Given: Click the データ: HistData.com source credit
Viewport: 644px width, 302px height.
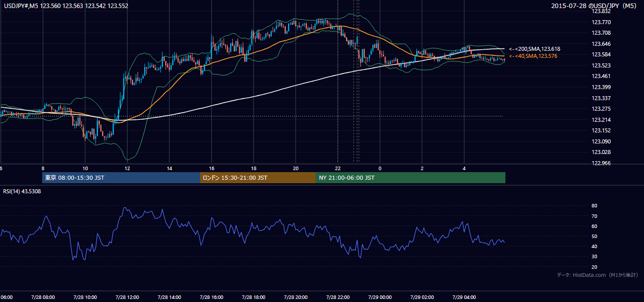Looking at the screenshot, I should pos(598,275).
